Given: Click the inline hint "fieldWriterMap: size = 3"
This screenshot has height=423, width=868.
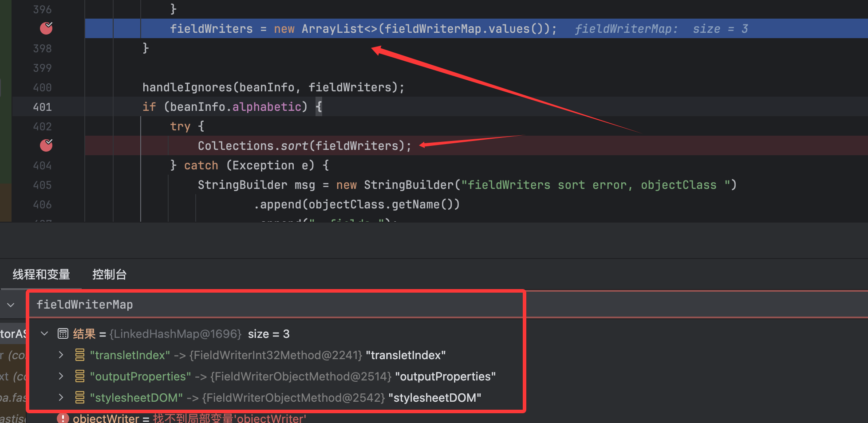Looking at the screenshot, I should pyautogui.click(x=661, y=29).
